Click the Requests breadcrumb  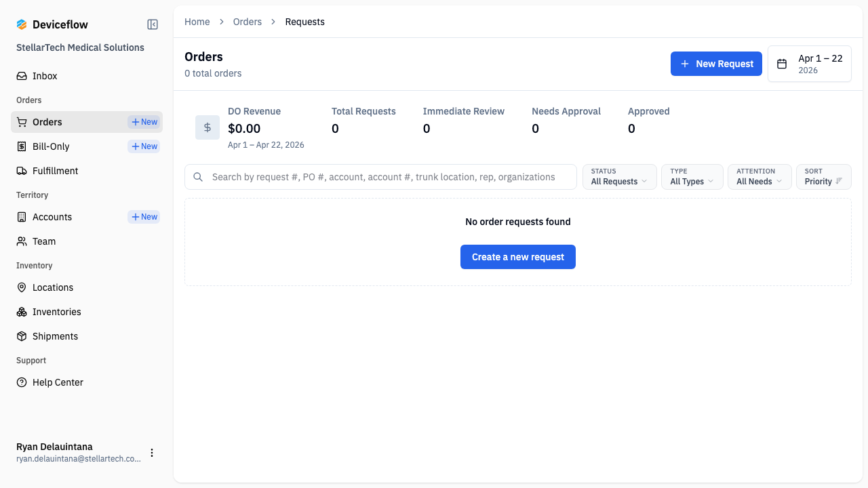click(x=305, y=22)
